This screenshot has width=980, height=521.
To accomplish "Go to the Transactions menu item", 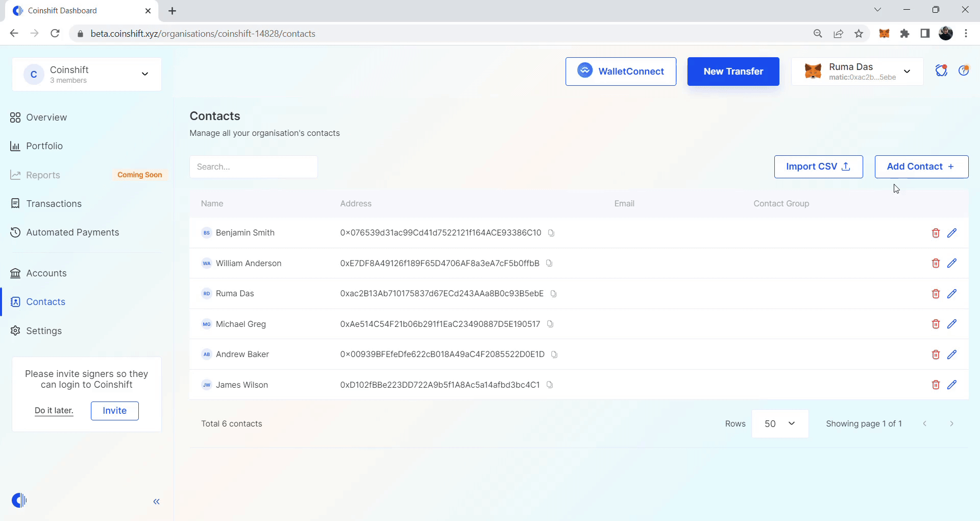I will 54,204.
